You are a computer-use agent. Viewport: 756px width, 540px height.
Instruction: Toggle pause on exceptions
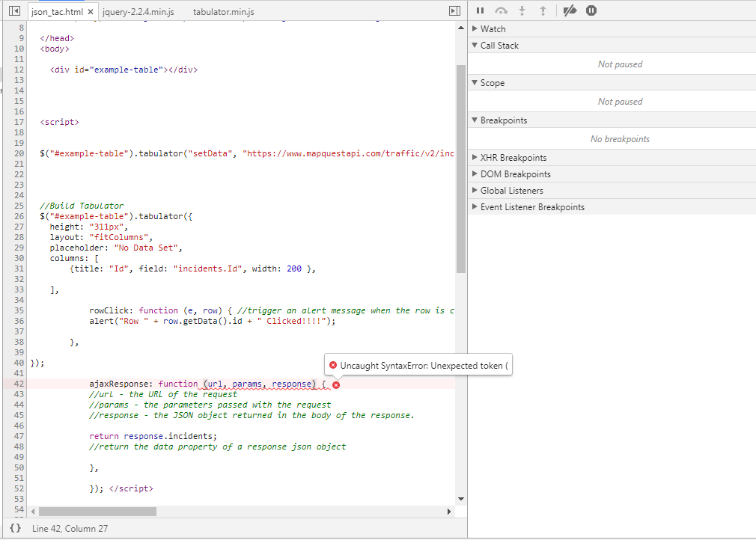coord(591,10)
